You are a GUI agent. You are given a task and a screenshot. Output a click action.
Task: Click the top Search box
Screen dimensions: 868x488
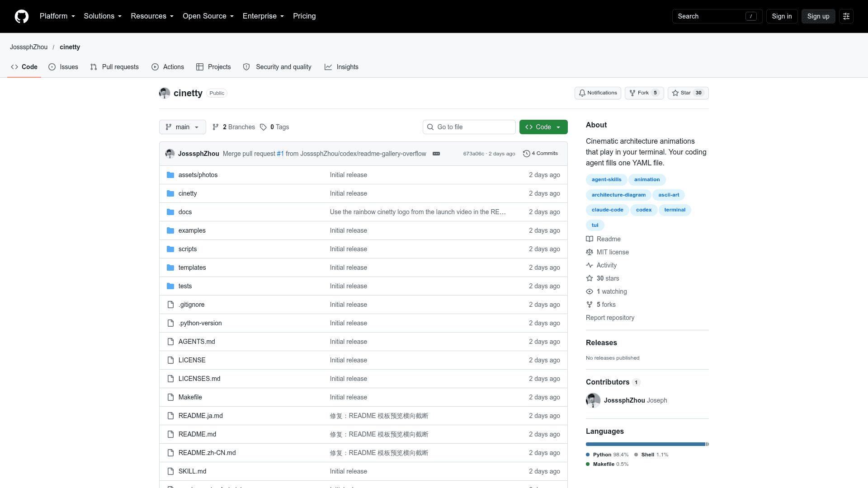point(717,16)
